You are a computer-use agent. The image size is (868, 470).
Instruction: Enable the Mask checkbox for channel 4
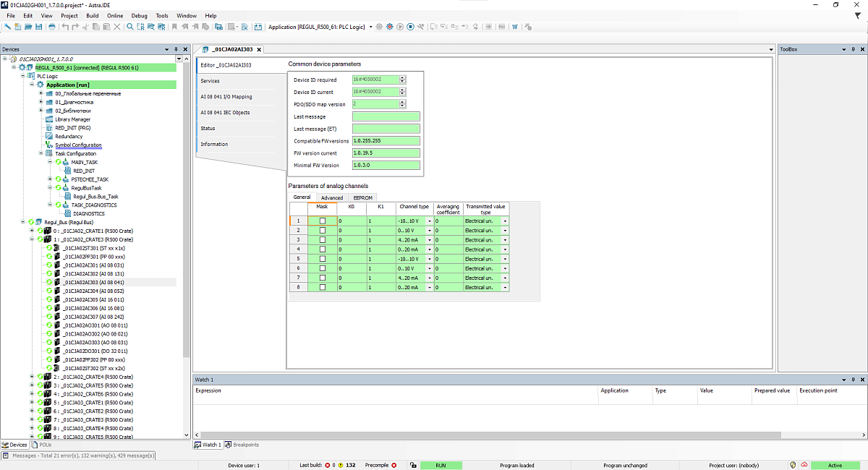click(x=323, y=249)
